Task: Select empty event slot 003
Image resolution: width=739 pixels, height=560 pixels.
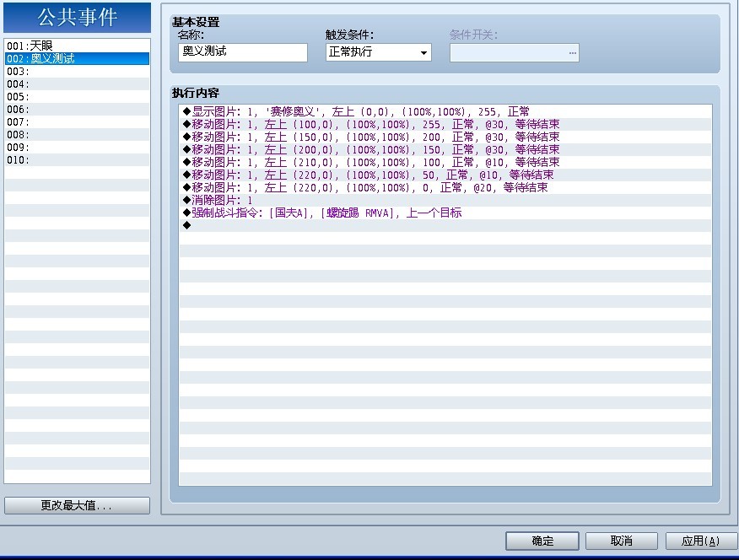Action: pyautogui.click(x=77, y=71)
